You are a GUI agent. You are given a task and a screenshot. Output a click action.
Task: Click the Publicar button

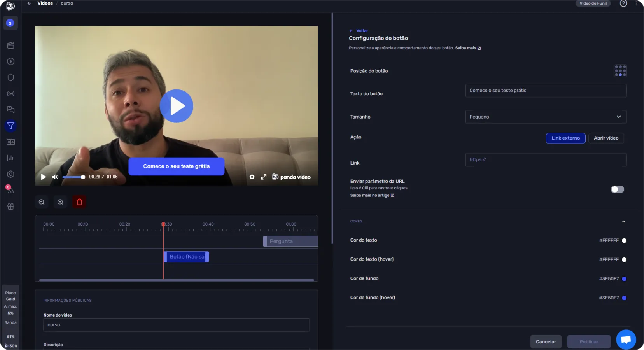pos(589,342)
